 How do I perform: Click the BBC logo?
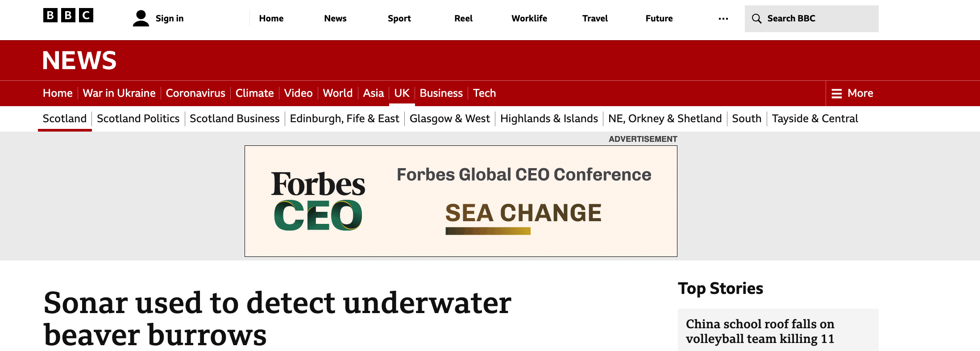pyautogui.click(x=68, y=16)
